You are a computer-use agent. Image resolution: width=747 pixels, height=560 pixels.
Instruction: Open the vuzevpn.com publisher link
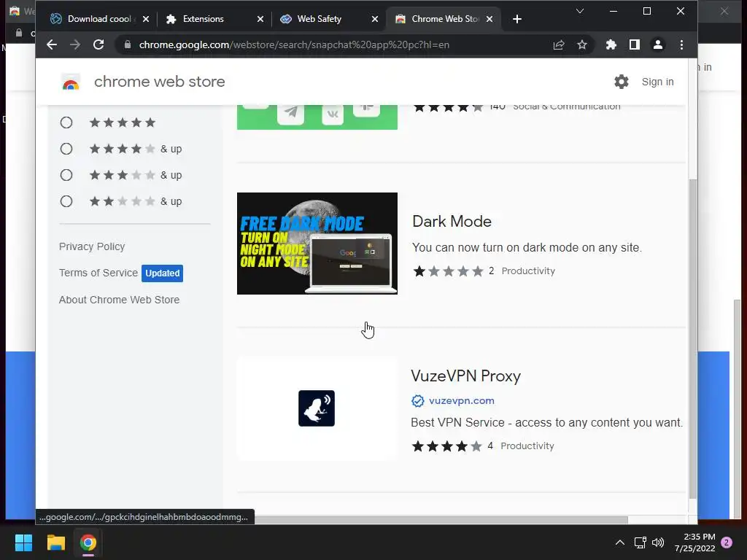tap(462, 401)
